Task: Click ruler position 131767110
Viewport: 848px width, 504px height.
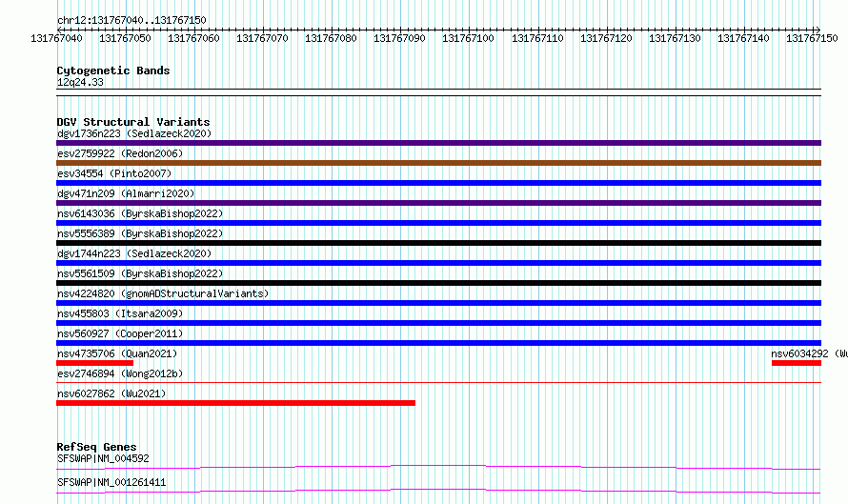Action: 537,38
